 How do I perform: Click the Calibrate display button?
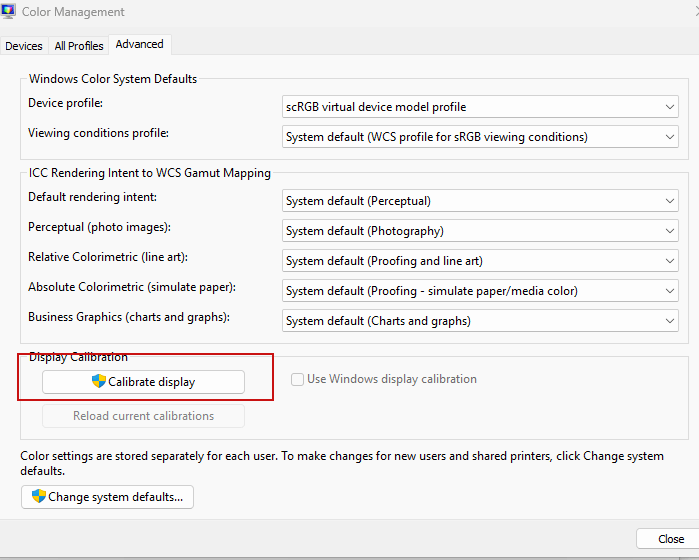tap(144, 382)
